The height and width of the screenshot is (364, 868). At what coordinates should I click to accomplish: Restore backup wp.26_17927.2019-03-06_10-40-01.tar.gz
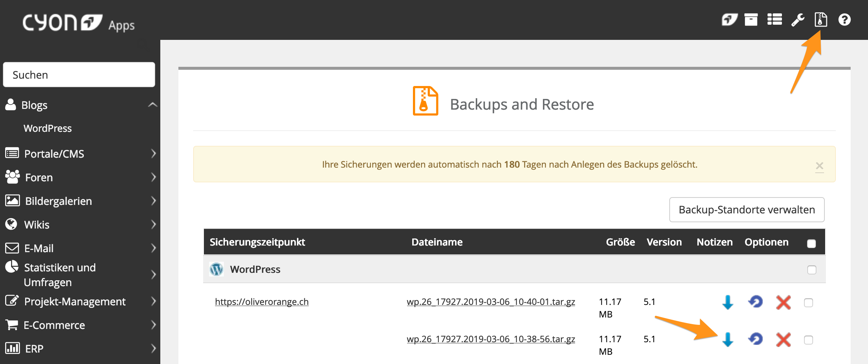point(755,302)
